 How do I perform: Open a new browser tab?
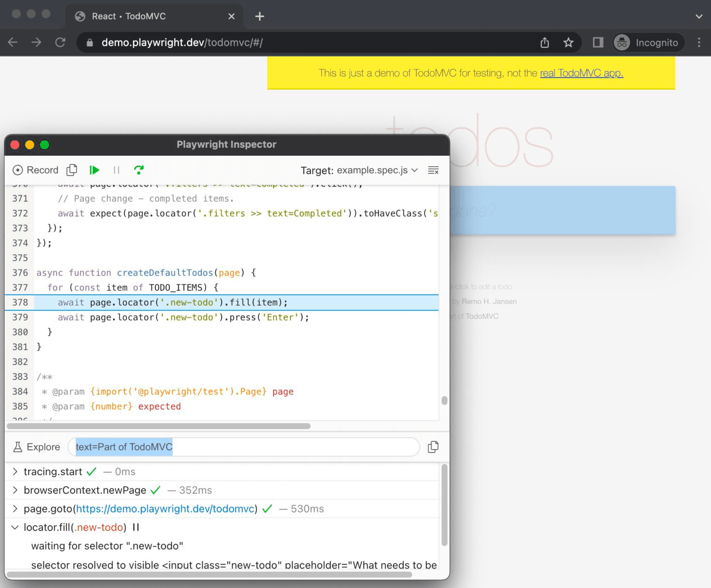[260, 16]
